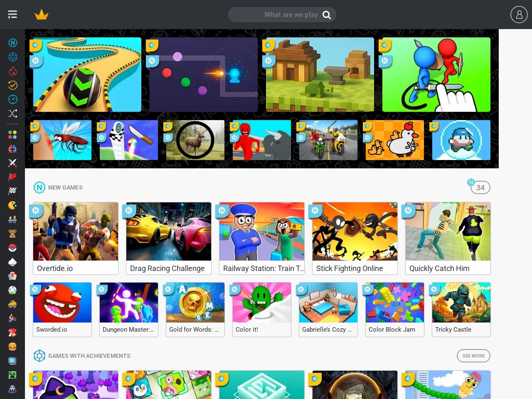This screenshot has width=532, height=399.
Task: Open the red flag category icon
Action: click(x=12, y=177)
